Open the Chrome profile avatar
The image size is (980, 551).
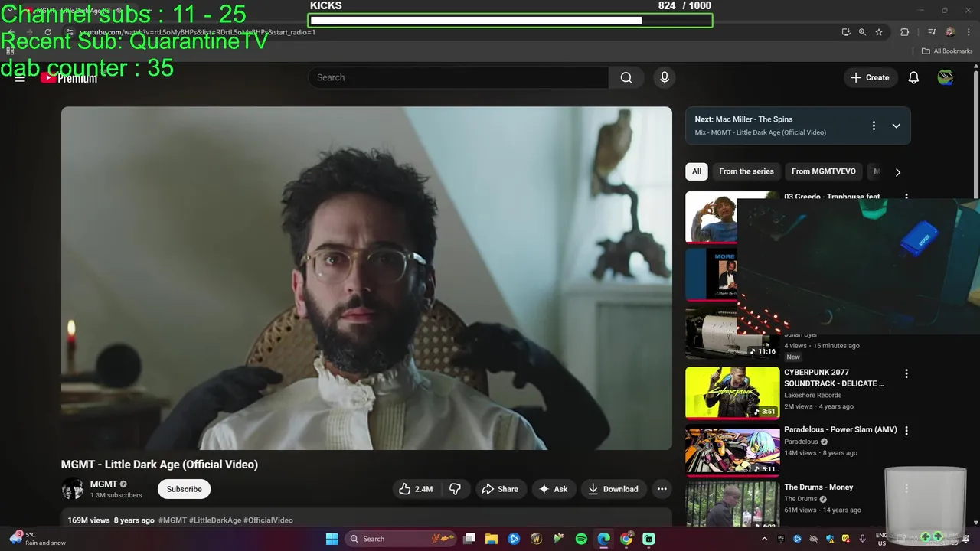point(950,32)
